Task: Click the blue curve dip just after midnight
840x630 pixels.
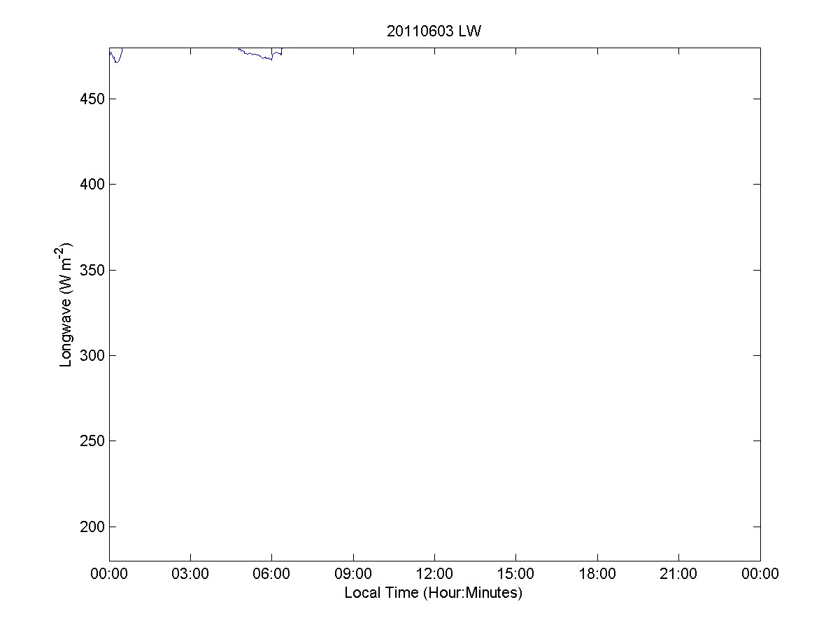Action: tap(117, 62)
